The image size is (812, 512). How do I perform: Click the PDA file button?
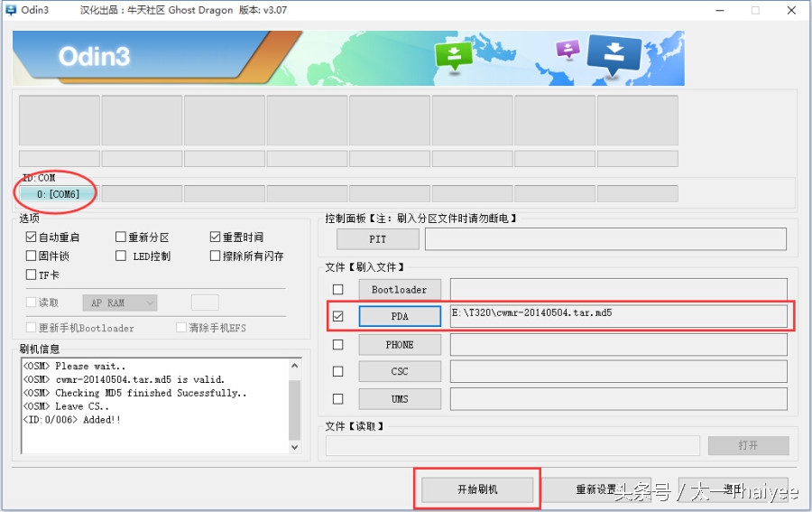tap(400, 316)
